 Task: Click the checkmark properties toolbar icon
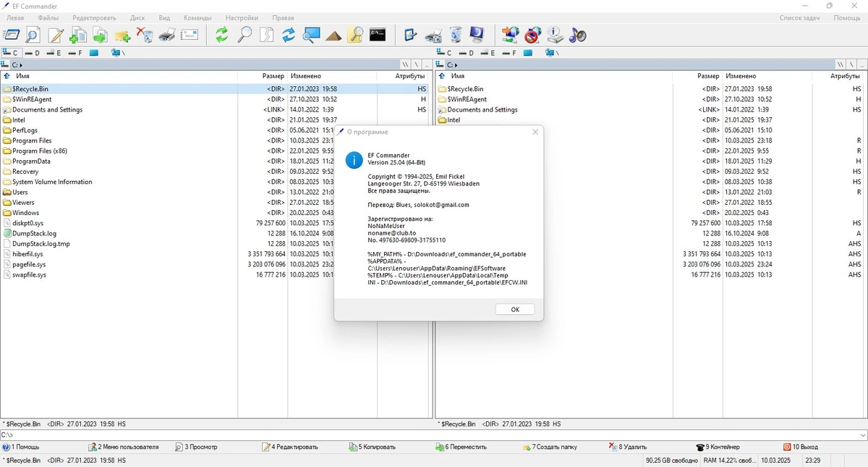click(411, 34)
